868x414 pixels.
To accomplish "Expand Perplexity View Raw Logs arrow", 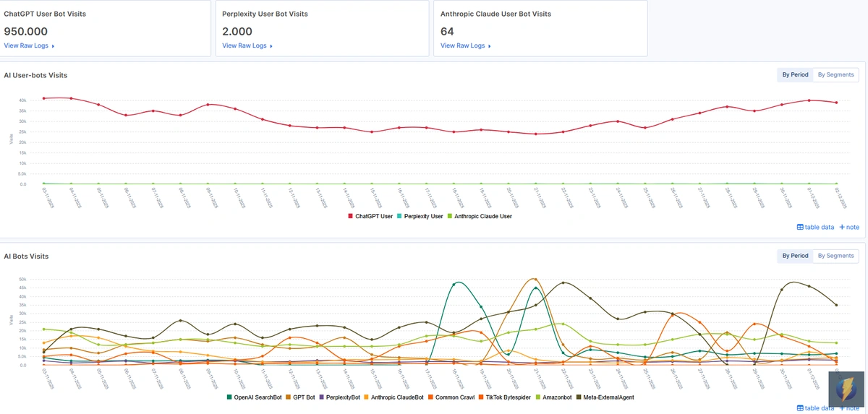I will (x=271, y=46).
